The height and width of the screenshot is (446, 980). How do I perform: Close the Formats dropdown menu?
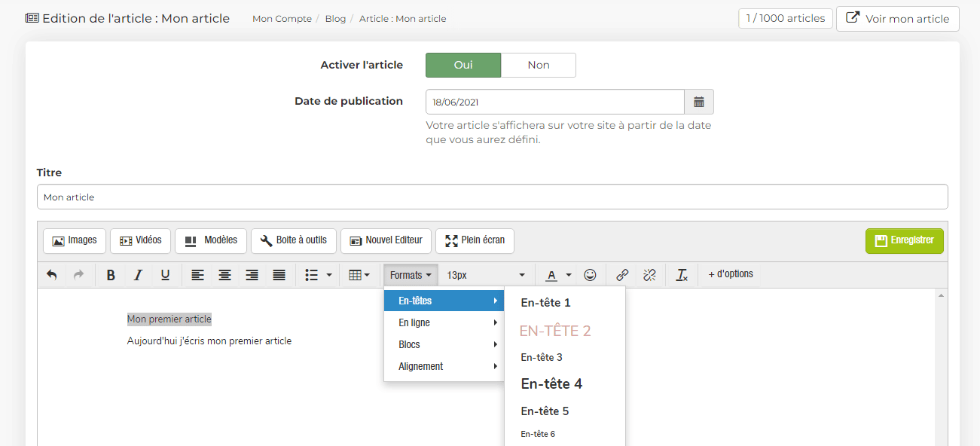pos(411,275)
